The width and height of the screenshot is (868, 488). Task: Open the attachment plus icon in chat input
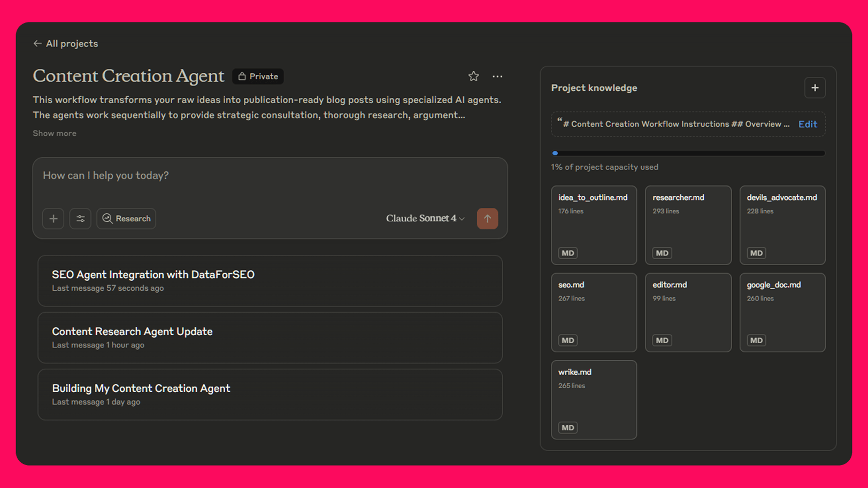coord(53,219)
